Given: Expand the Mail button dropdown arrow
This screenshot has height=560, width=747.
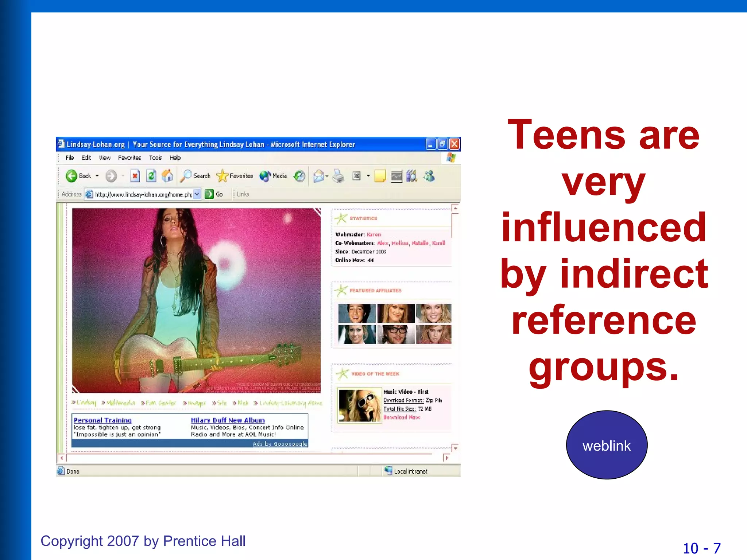Looking at the screenshot, I should pos(327,176).
